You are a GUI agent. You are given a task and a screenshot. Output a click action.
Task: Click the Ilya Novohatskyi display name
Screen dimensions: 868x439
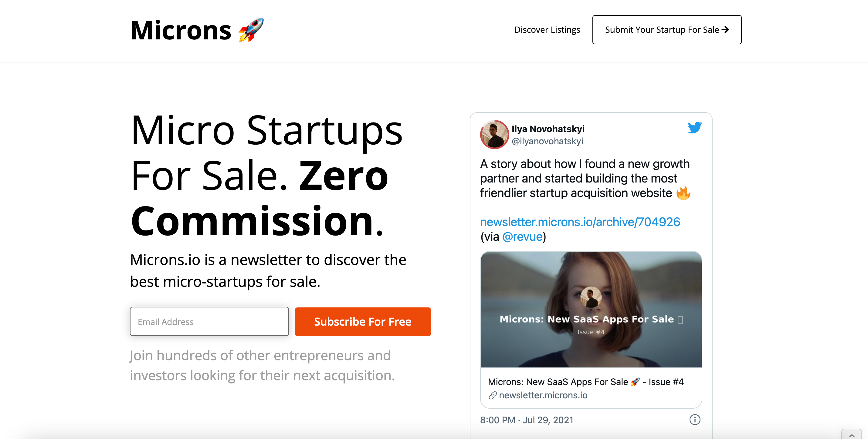point(548,129)
